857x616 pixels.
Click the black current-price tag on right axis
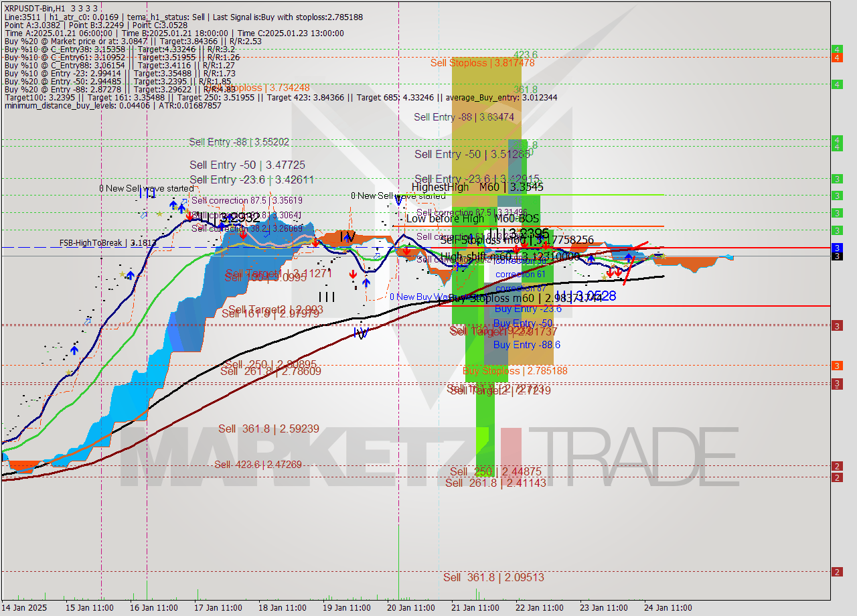tap(837, 256)
